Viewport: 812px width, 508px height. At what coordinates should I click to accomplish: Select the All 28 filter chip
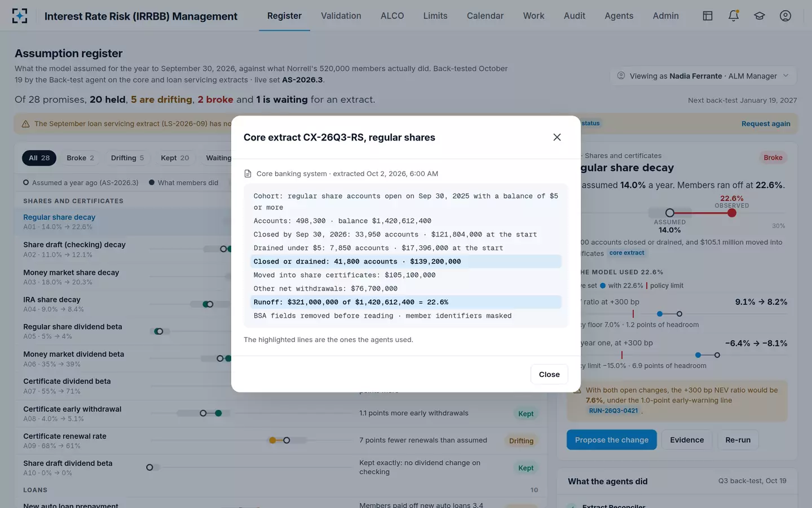(39, 158)
